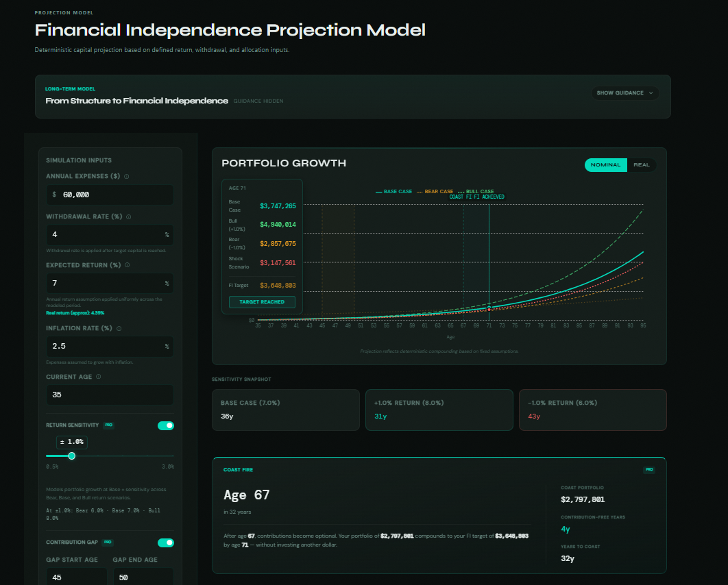Image resolution: width=728 pixels, height=585 pixels.
Task: Click the Current Age info icon
Action: point(99,377)
